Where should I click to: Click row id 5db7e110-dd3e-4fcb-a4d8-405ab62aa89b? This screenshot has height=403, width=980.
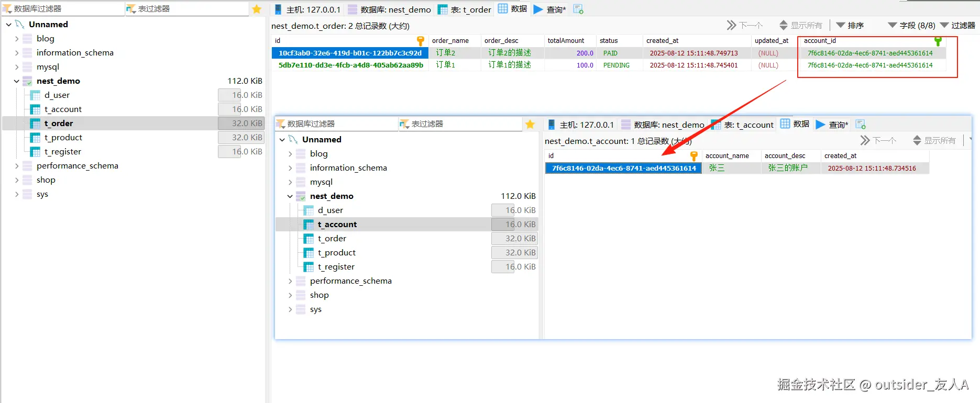350,65
